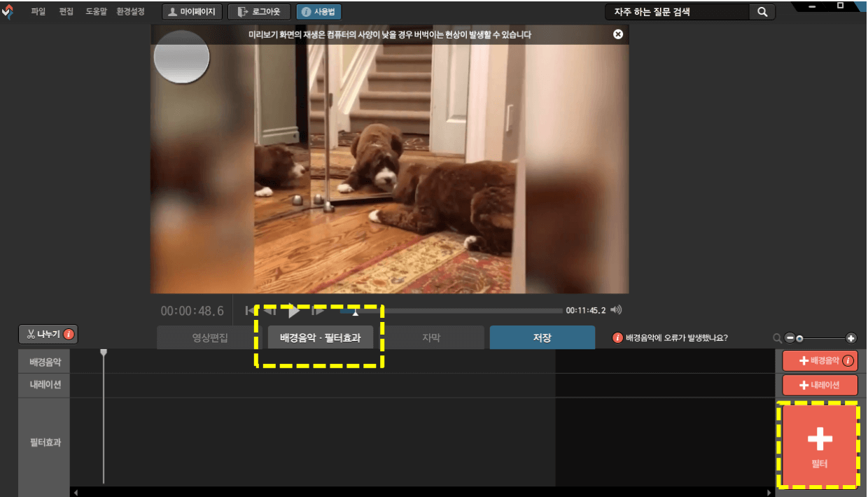Add narration with the + 내레이션 button
The height and width of the screenshot is (497, 868).
pyautogui.click(x=820, y=385)
